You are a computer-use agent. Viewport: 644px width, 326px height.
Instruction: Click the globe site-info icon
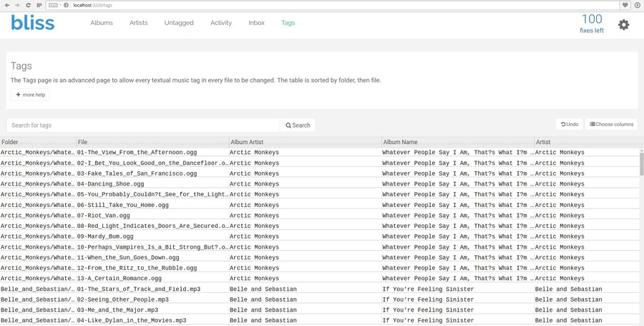pyautogui.click(x=66, y=5)
